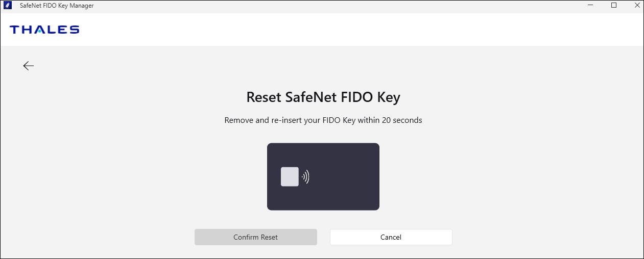Click empty gray area right of Cancel button
The width and height of the screenshot is (644, 259).
pos(536,237)
